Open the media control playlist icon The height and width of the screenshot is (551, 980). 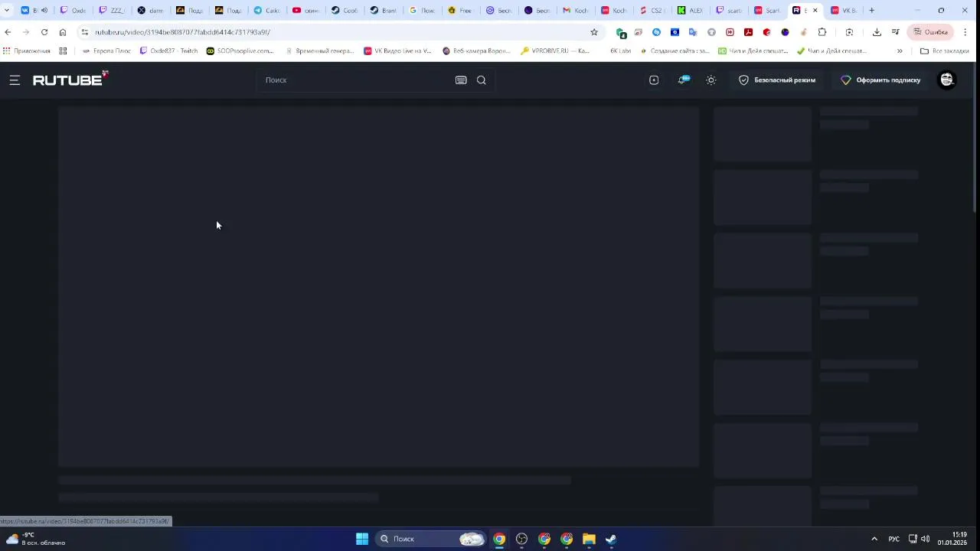click(895, 32)
